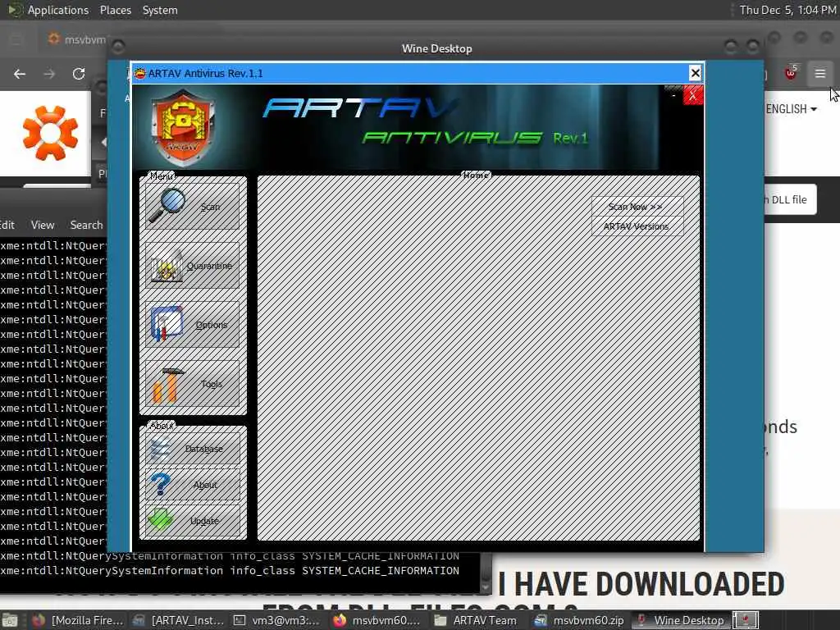Click the magnifying glass Scan icon

[x=167, y=205]
